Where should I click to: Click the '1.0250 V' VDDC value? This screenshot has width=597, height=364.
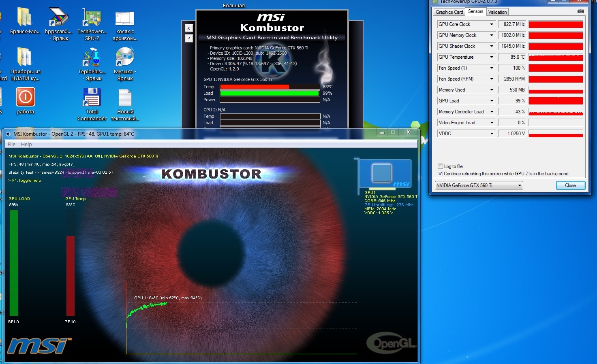(512, 134)
